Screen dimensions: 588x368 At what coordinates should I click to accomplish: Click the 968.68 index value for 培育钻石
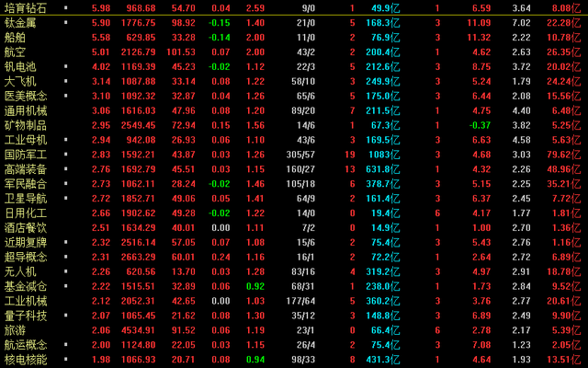coord(141,8)
